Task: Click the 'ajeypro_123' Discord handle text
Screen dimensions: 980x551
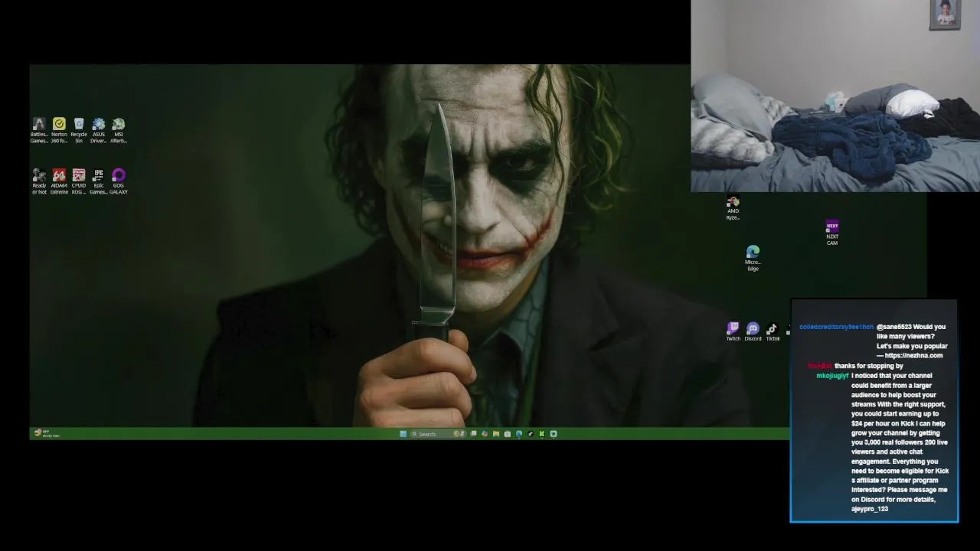Action: pos(870,509)
